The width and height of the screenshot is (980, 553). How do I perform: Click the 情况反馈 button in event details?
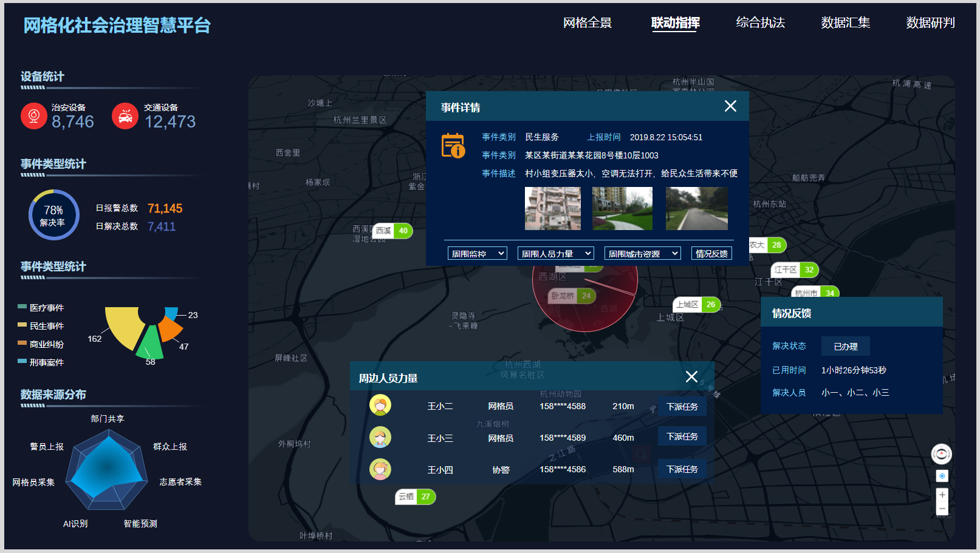coord(711,254)
